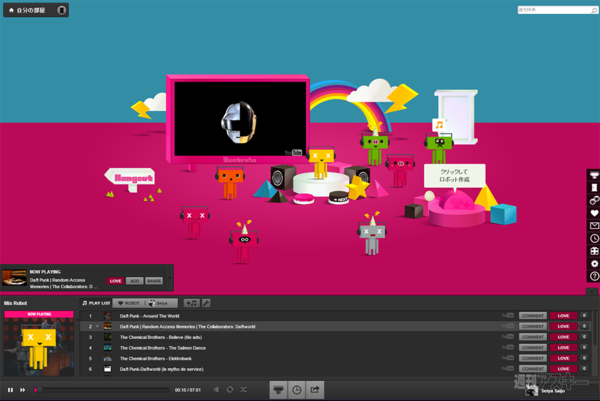Click the NEXT button on the stage
Image resolution: width=600 pixels, height=401 pixels.
(x=339, y=198)
